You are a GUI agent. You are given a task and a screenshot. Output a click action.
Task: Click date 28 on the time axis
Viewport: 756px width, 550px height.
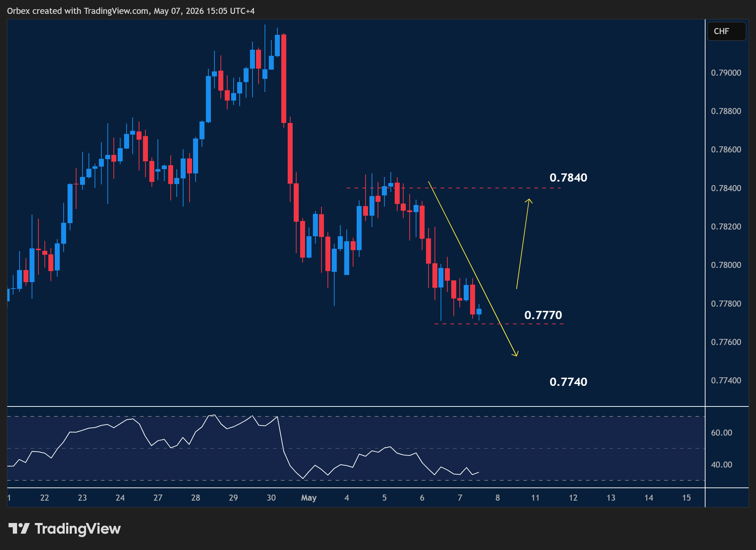point(196,498)
